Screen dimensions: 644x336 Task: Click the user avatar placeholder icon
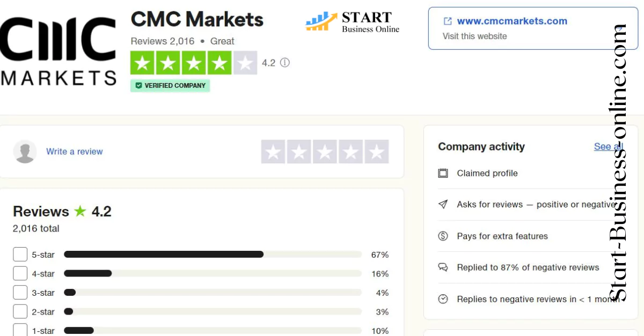[25, 152]
